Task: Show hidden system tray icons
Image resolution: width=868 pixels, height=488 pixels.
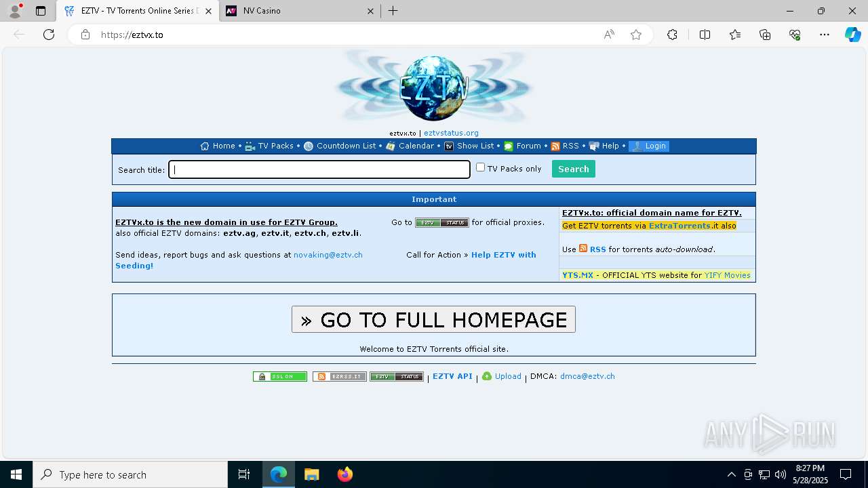Action: coord(731,474)
